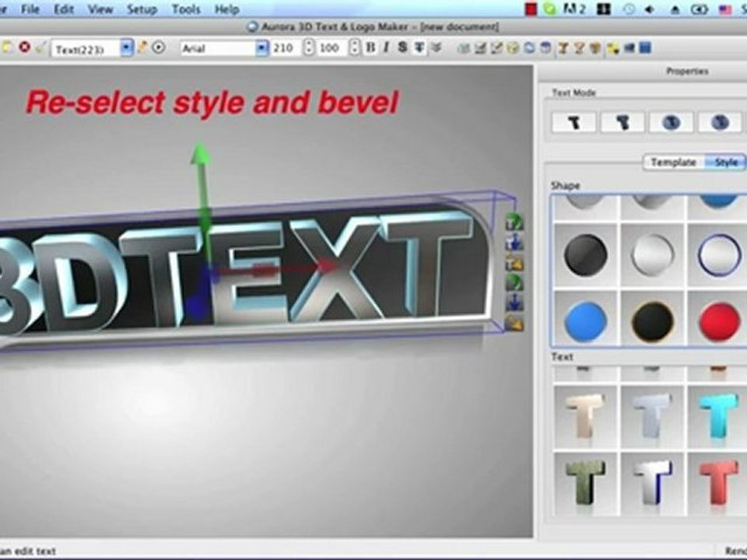747x560 pixels.
Task: Toggle the S text effect button
Action: (x=402, y=47)
